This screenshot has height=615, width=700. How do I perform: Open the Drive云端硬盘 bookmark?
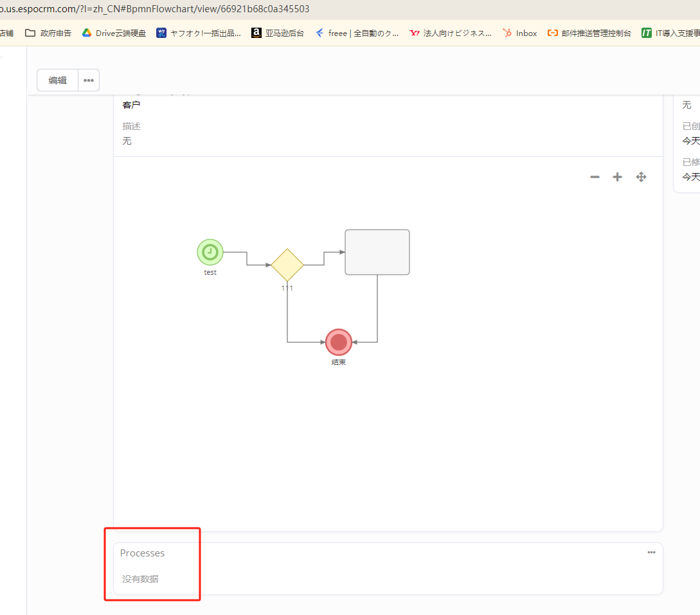(114, 33)
